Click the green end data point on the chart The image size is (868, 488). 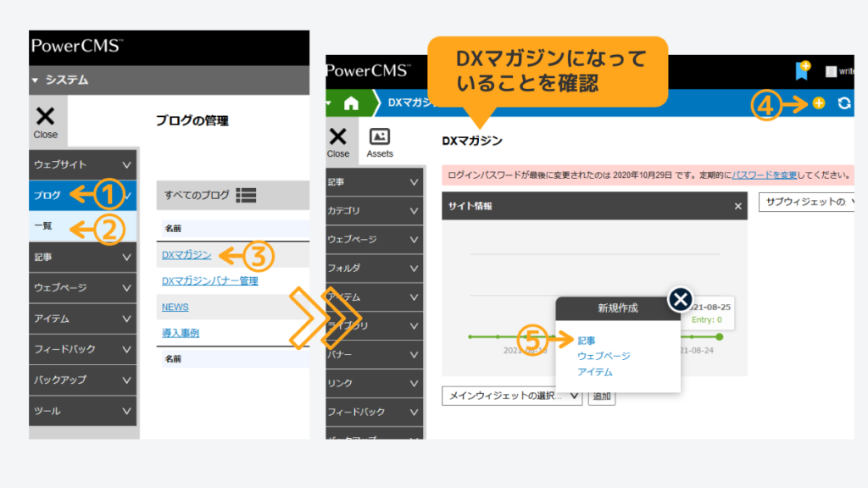pyautogui.click(x=720, y=336)
